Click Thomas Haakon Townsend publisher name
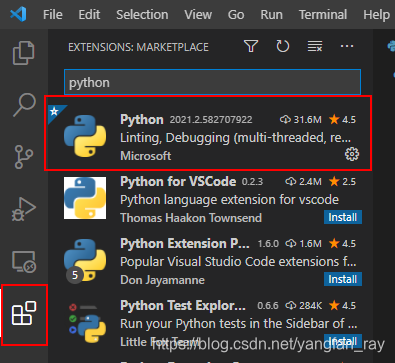 (x=191, y=218)
